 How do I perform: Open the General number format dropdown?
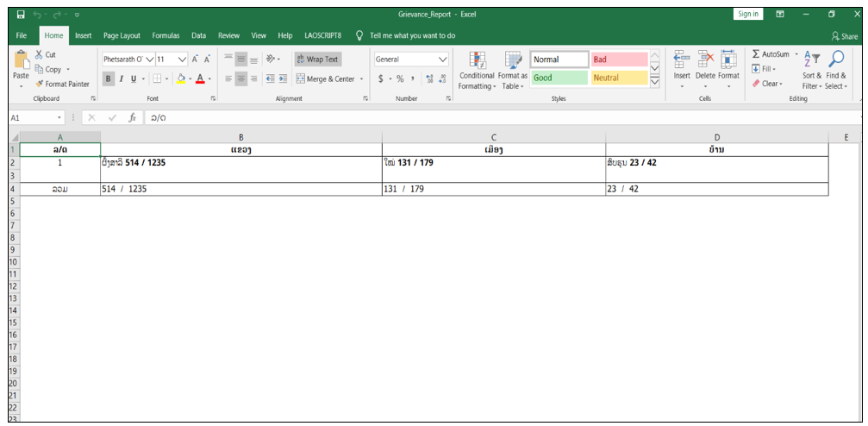pyautogui.click(x=443, y=60)
